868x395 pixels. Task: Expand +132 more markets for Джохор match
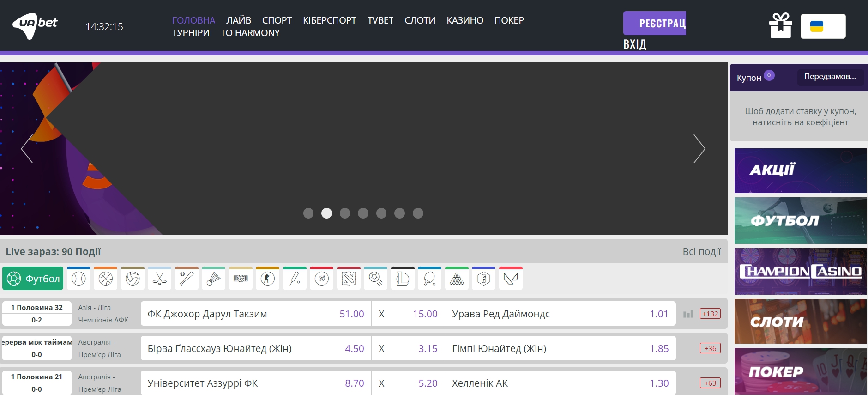pos(710,314)
